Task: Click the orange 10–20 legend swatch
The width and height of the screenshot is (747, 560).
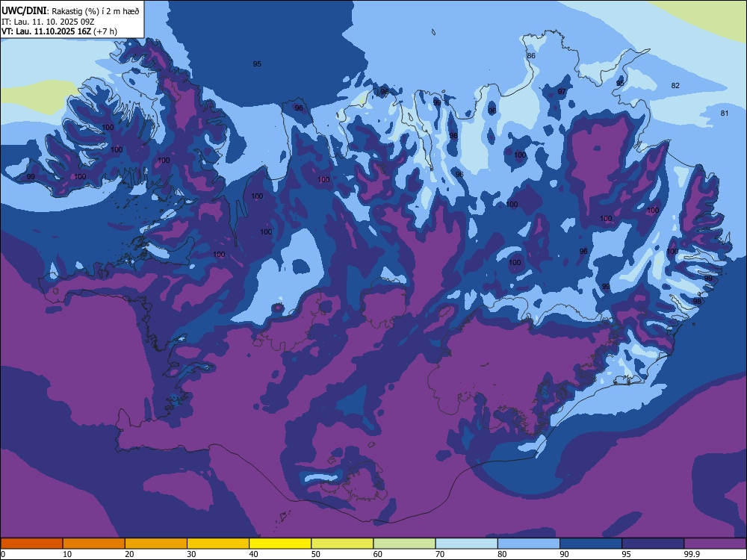Action: [x=94, y=544]
